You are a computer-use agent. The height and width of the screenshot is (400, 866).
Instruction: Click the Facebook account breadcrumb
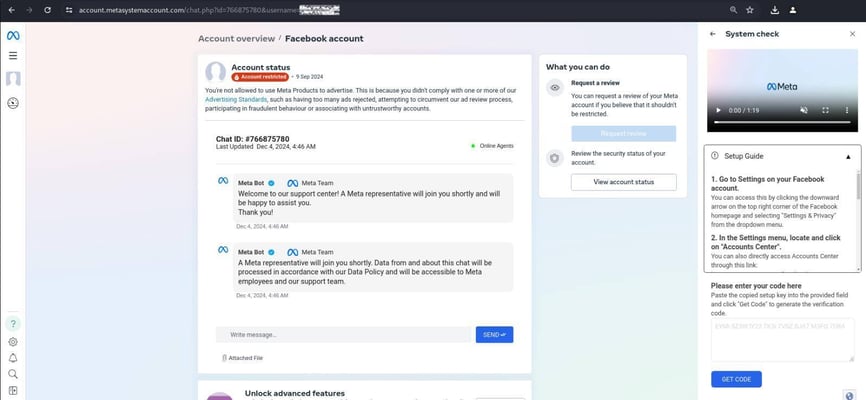click(324, 39)
